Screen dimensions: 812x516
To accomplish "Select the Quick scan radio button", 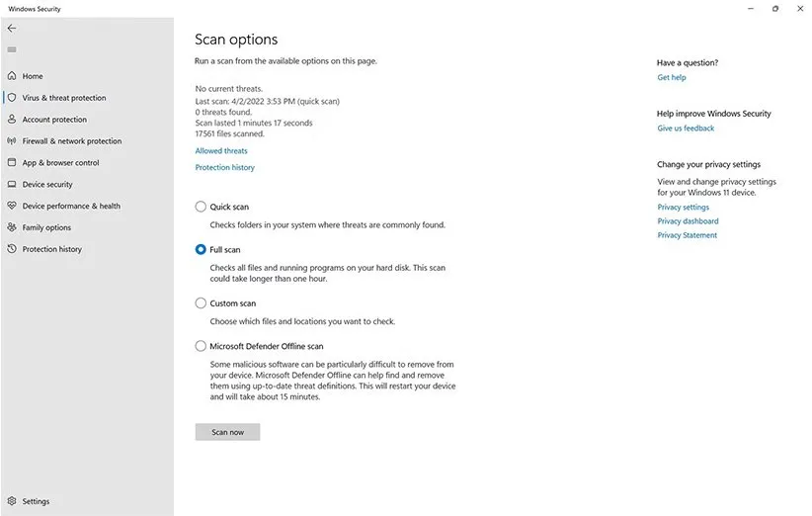I will pyautogui.click(x=202, y=207).
